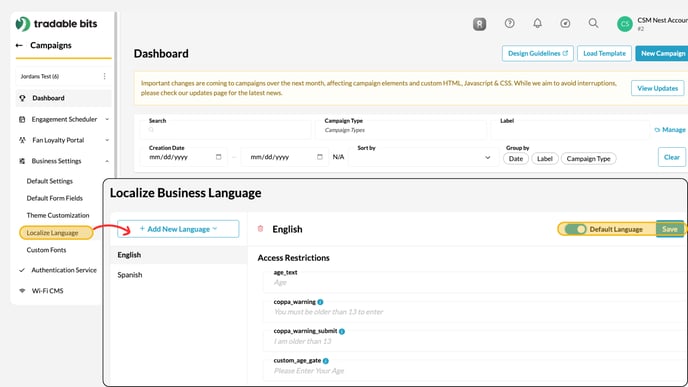The width and height of the screenshot is (688, 387).
Task: Open Theme Customization menu item
Action: click(x=57, y=215)
